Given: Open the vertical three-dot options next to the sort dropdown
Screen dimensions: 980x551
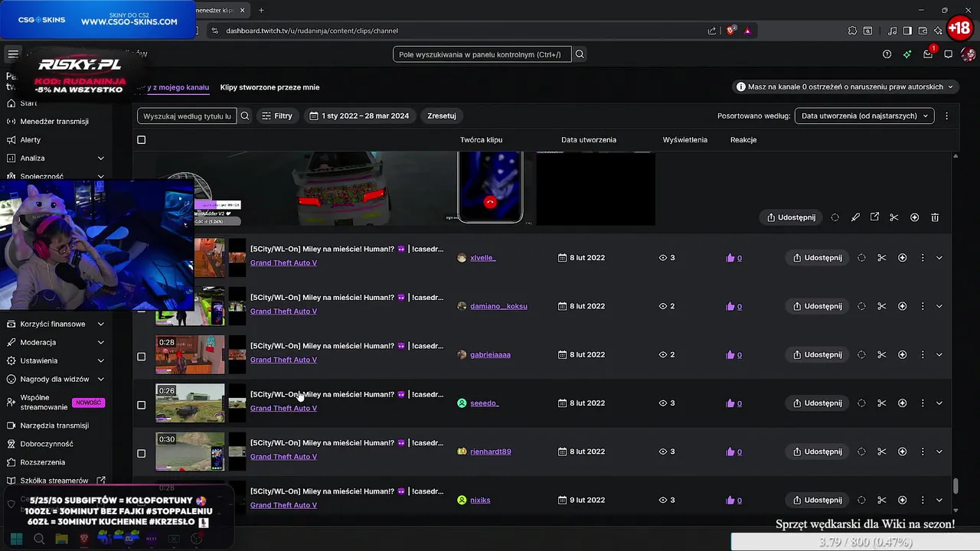Looking at the screenshot, I should (946, 116).
